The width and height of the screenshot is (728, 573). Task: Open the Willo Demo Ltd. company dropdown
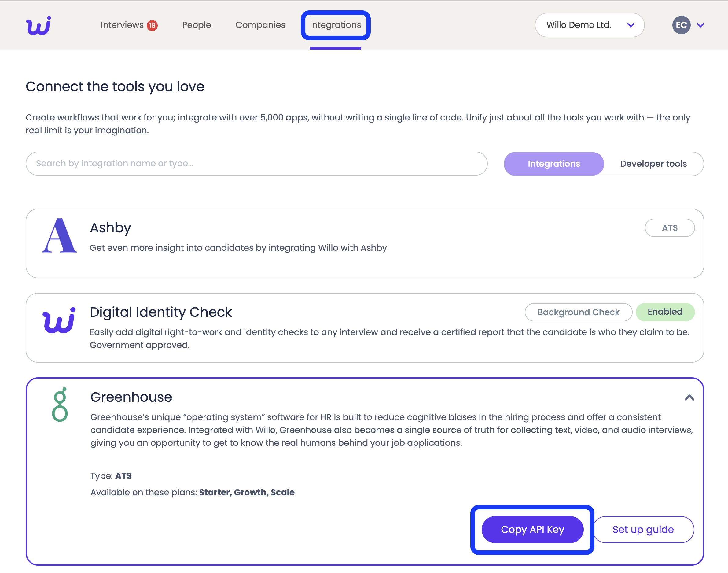pyautogui.click(x=589, y=25)
